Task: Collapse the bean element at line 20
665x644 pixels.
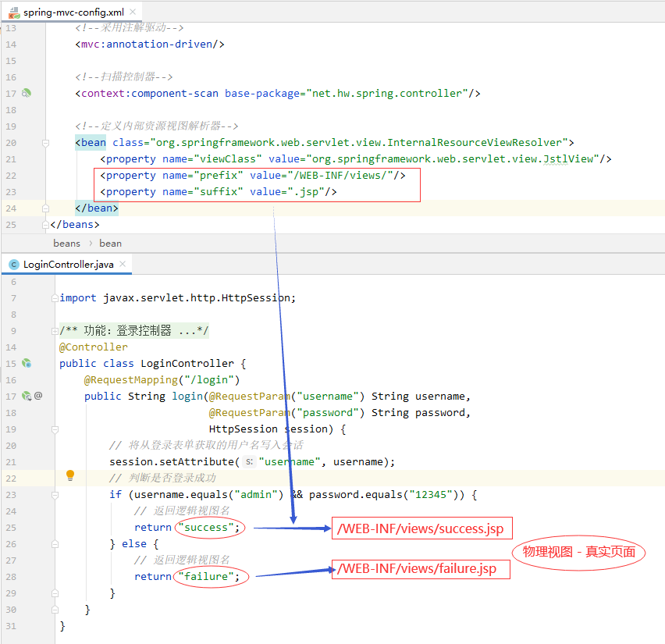Action: pyautogui.click(x=47, y=143)
